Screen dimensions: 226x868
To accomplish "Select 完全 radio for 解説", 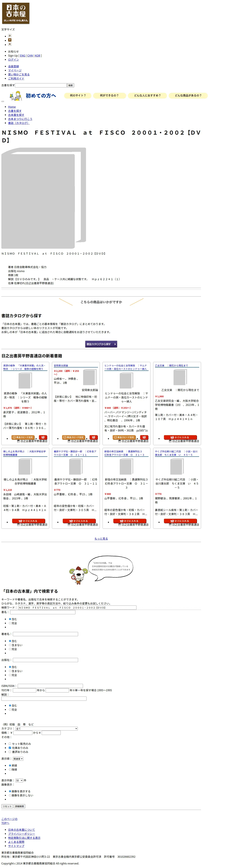I will pyautogui.click(x=10, y=710).
